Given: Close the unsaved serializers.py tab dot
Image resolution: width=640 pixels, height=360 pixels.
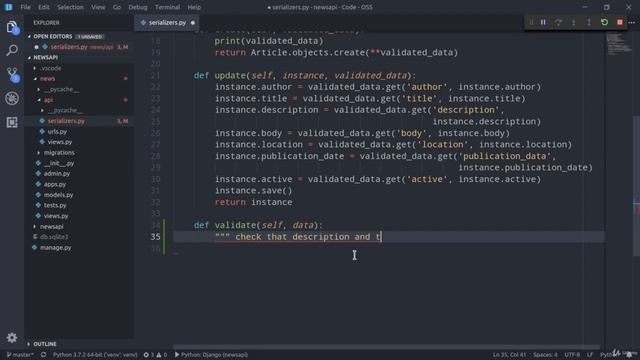Looking at the screenshot, I should click(193, 23).
